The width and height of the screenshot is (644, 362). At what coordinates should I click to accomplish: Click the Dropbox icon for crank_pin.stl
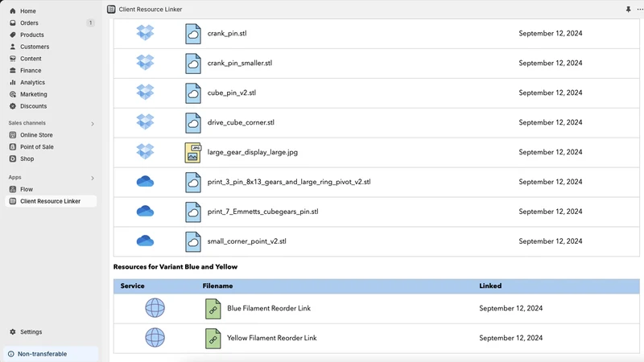tap(145, 33)
